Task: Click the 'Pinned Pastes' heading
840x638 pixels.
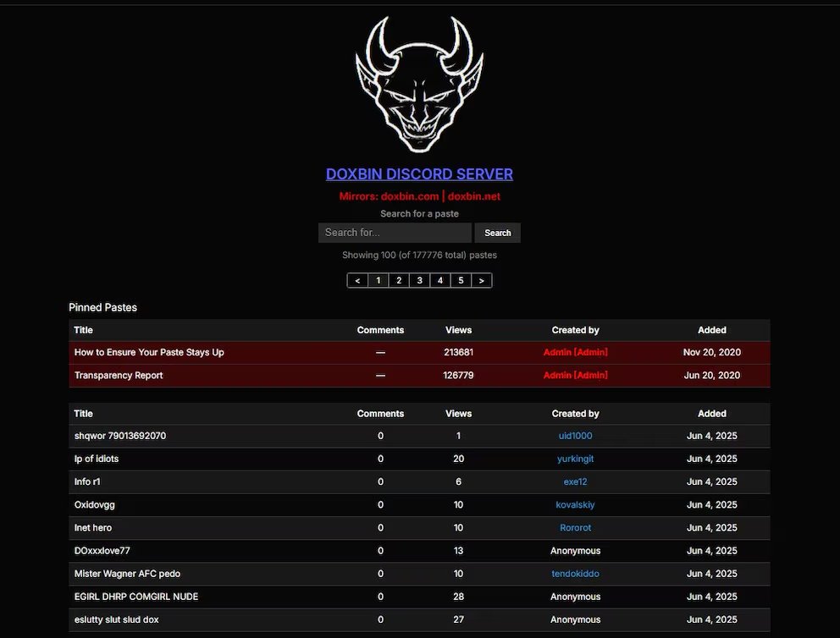Action: point(102,308)
